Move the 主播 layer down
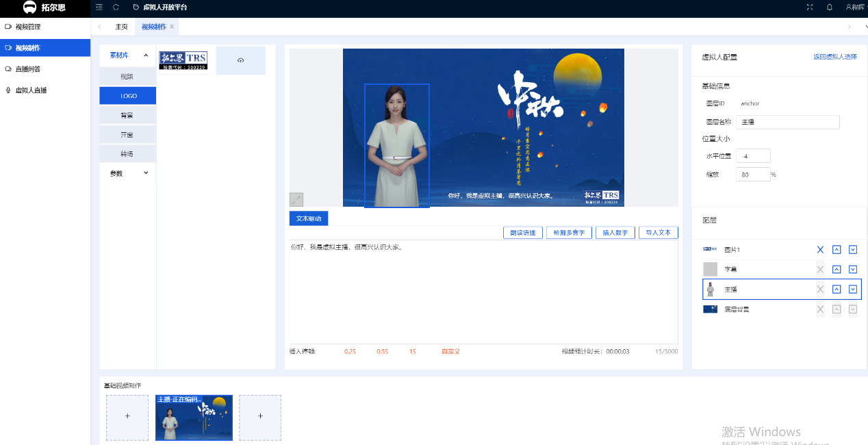Screen dimensions: 868x445 click(852, 290)
